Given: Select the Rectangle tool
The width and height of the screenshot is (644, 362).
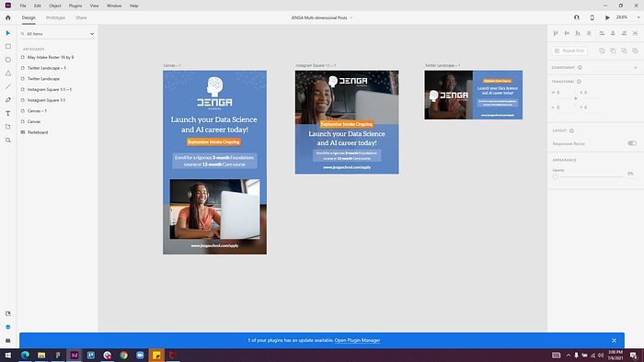Looking at the screenshot, I should [7, 46].
